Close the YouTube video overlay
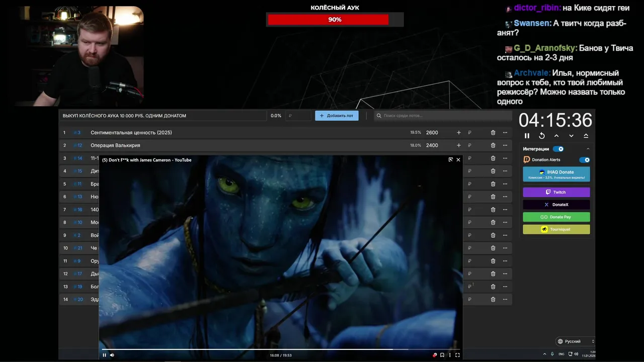Viewport: 644px width, 362px height. point(458,160)
